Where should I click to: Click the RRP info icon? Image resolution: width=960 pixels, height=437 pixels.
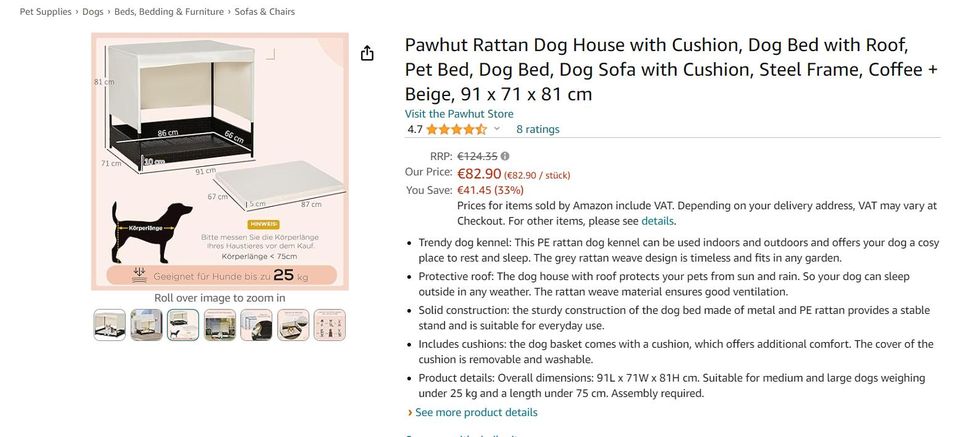[505, 156]
